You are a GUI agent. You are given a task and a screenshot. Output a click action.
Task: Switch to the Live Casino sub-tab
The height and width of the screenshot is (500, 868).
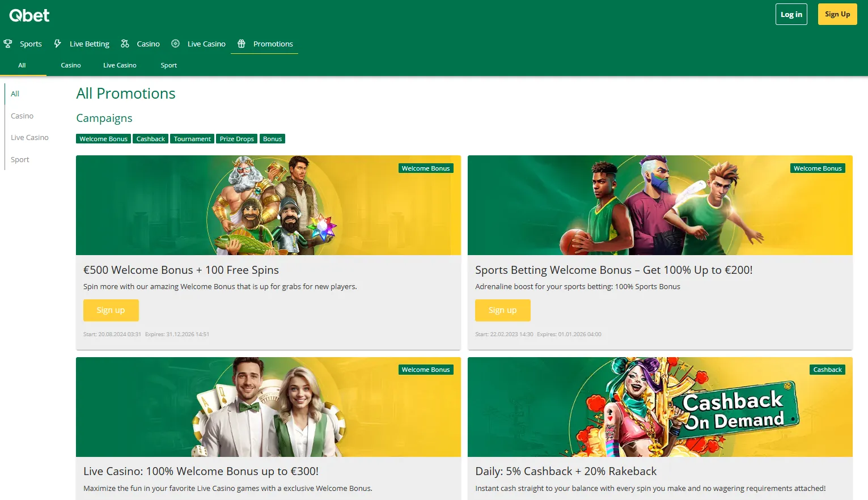120,65
